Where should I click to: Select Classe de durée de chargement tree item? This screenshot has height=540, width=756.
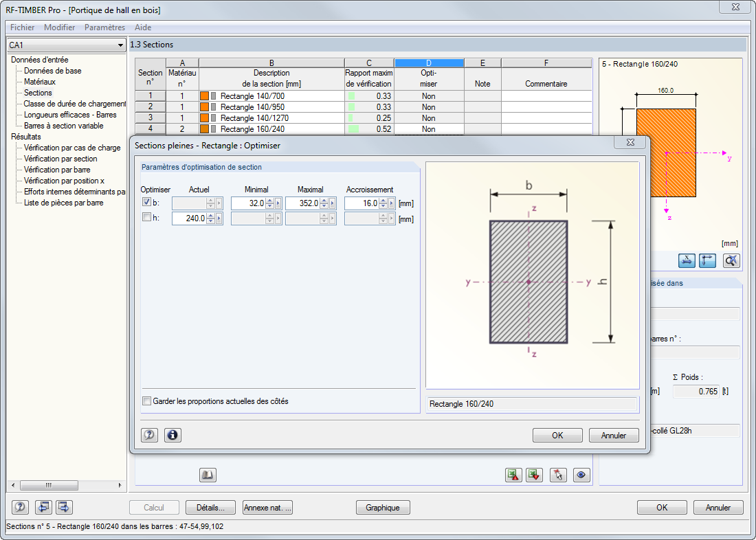[x=75, y=104]
